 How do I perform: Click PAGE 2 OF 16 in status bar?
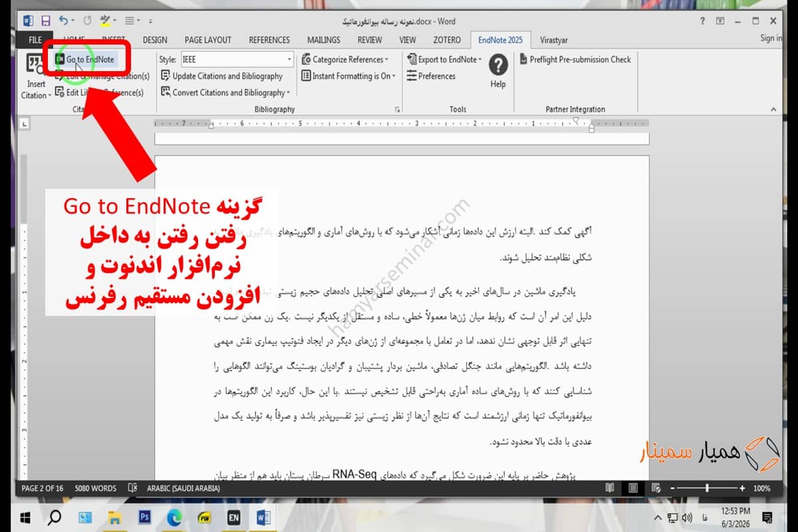pyautogui.click(x=43, y=488)
